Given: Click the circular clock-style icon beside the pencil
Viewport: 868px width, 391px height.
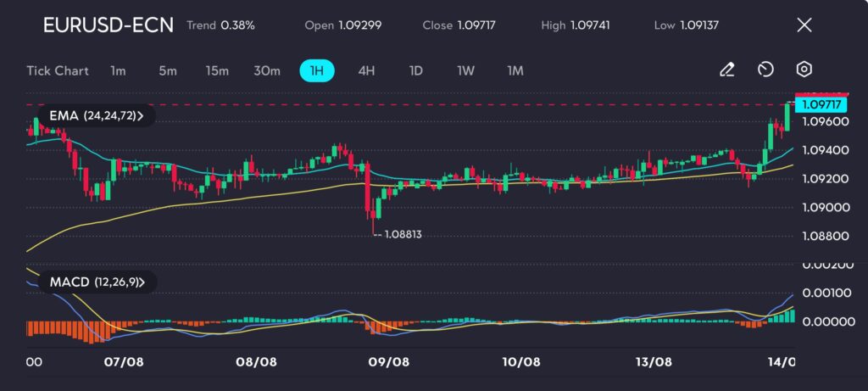Looking at the screenshot, I should (x=765, y=70).
